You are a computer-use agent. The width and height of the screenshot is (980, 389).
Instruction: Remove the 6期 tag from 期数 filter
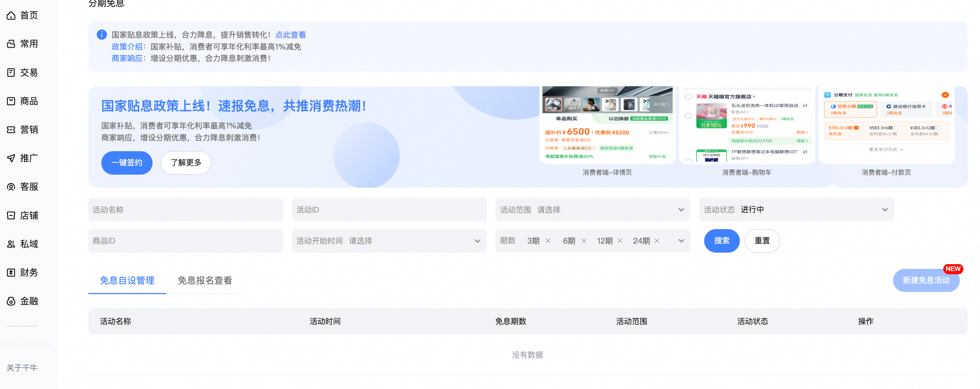[x=584, y=241]
